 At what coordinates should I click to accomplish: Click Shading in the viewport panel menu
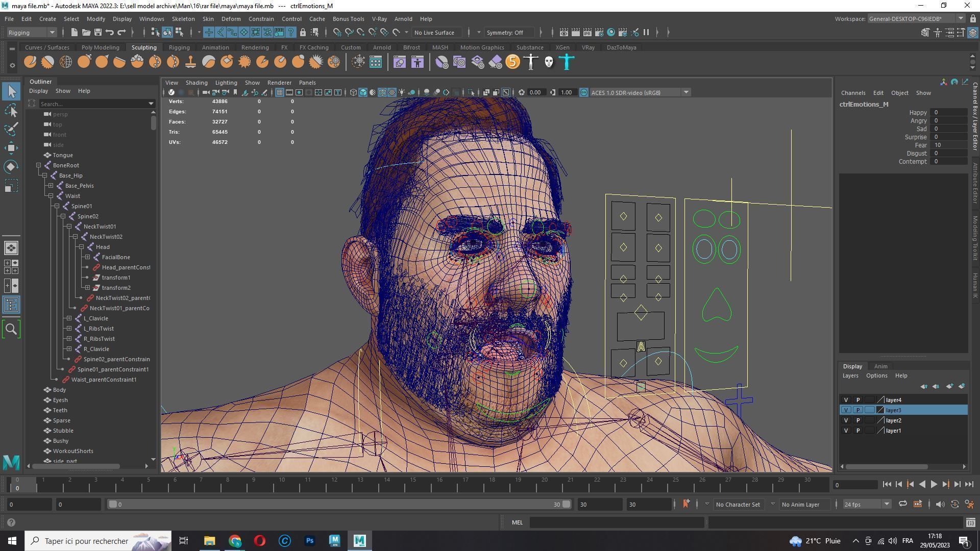click(x=196, y=82)
